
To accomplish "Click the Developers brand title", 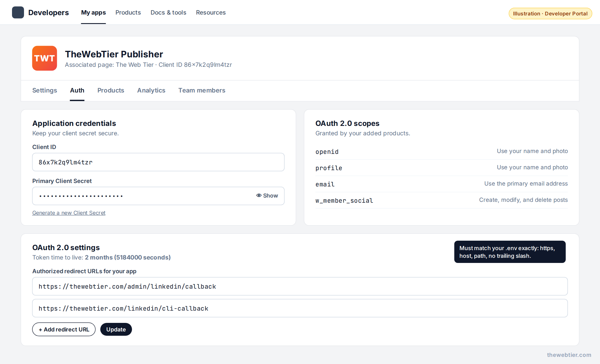I will click(x=49, y=13).
